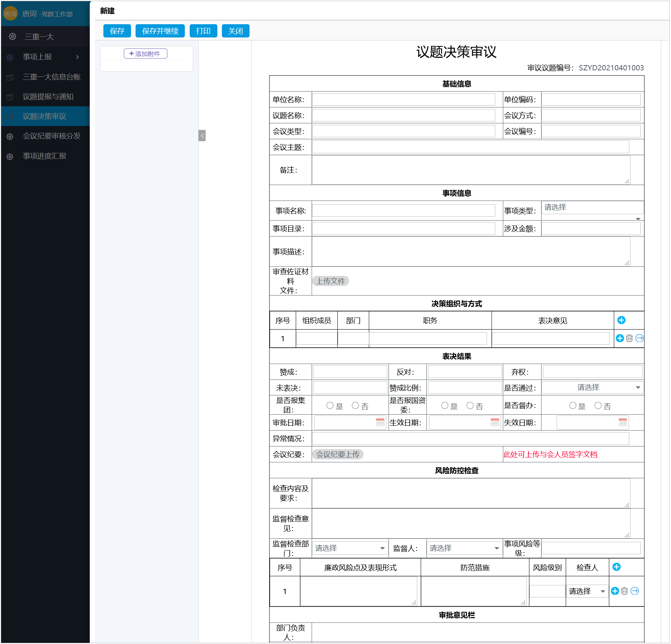671x644 pixels.
Task: Open the 监督检查部门 dropdown
Action: pyautogui.click(x=350, y=548)
